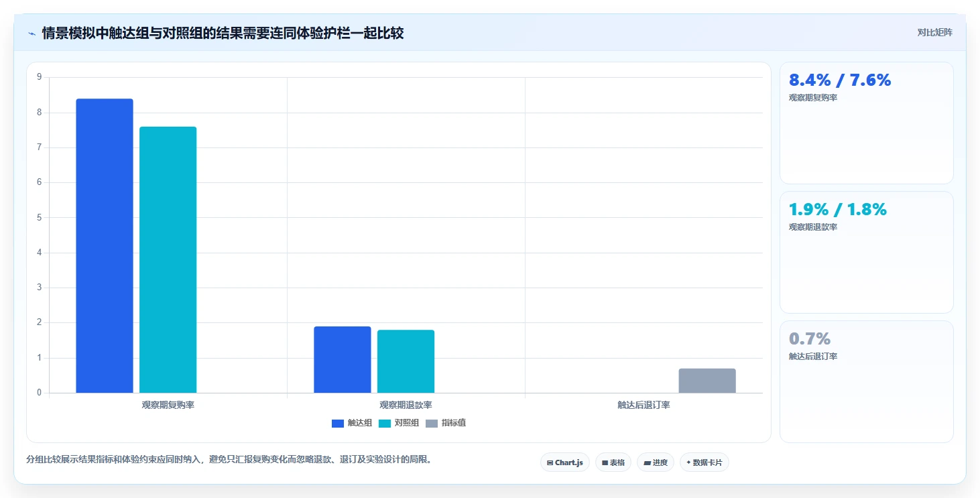Click the footnote text below the chart
Image resolution: width=980 pixels, height=498 pixels.
point(229,460)
